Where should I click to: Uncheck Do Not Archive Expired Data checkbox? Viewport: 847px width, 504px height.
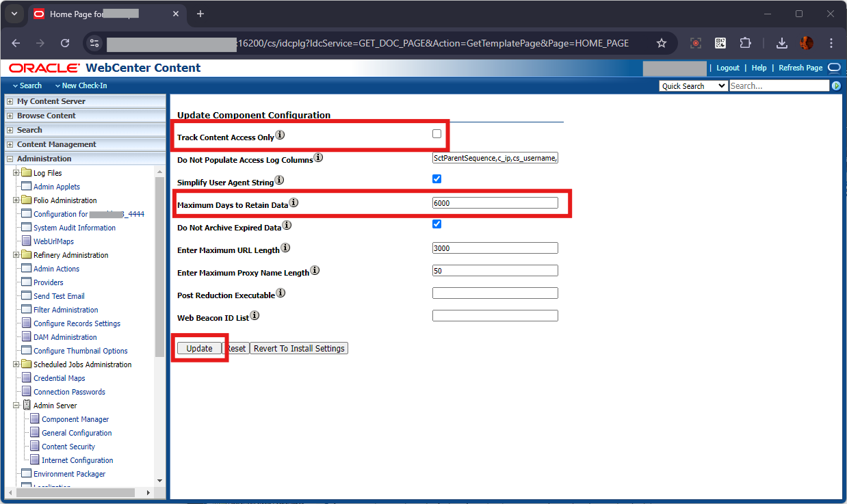(x=436, y=224)
